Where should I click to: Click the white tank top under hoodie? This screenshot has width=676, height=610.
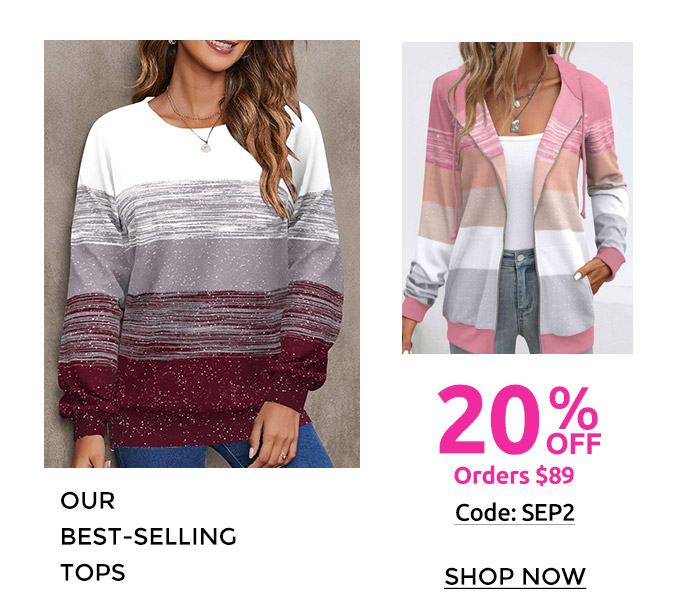(x=520, y=192)
